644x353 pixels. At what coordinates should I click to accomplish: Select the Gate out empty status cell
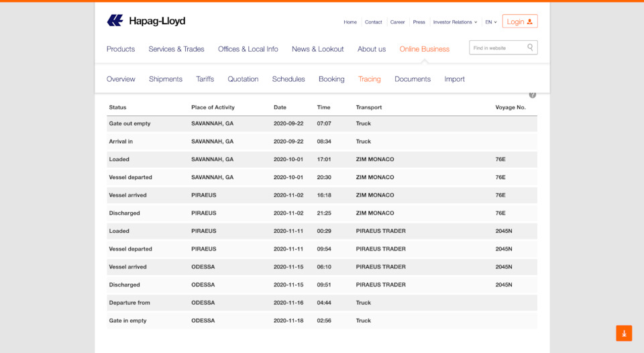pos(129,123)
